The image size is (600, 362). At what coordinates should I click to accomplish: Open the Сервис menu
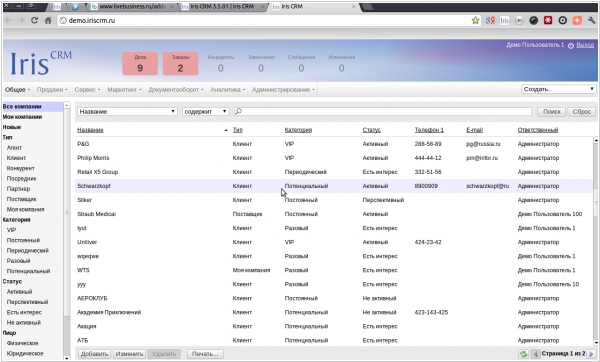87,90
